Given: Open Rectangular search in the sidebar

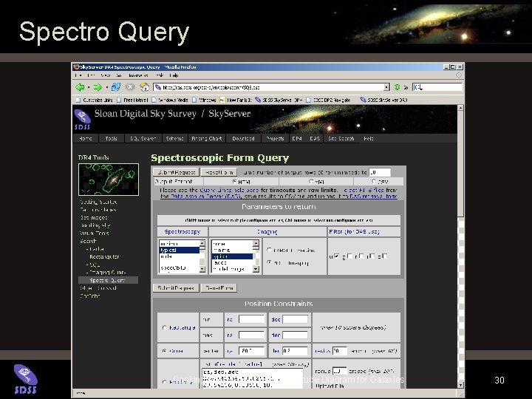Looking at the screenshot, I should pos(104,256).
